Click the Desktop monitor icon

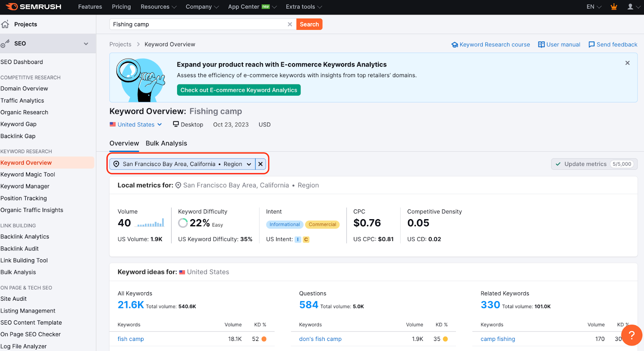(176, 124)
